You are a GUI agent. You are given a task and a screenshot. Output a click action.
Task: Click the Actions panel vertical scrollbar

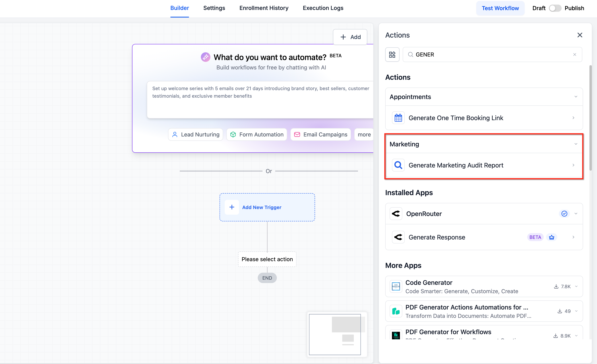click(x=590, y=118)
